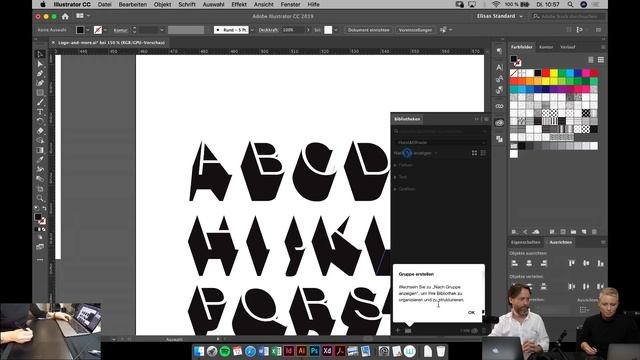Select the Eraser tool
Image resolution: width=640 pixels, height=360 pixels.
tap(40, 131)
